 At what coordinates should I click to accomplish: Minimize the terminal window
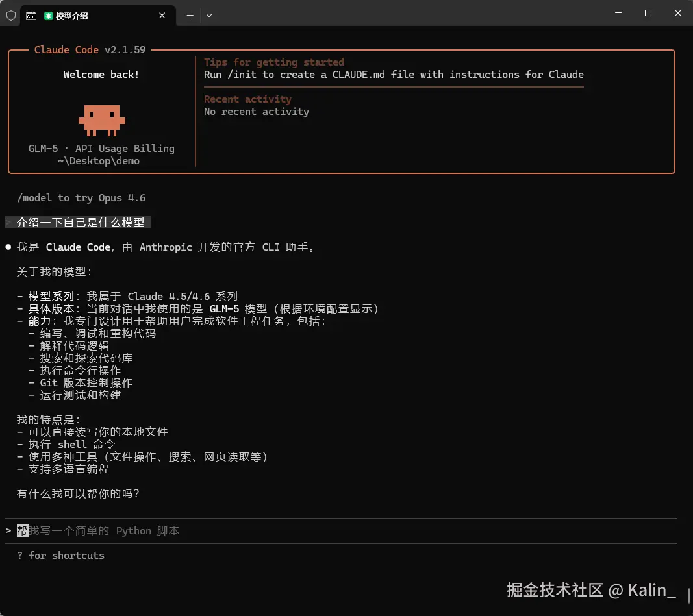pyautogui.click(x=618, y=13)
